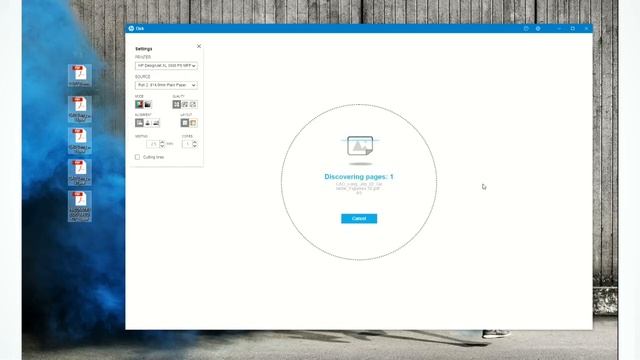The image size is (640, 360).
Task: Decrease Copies with the down arrow
Action: (194, 146)
